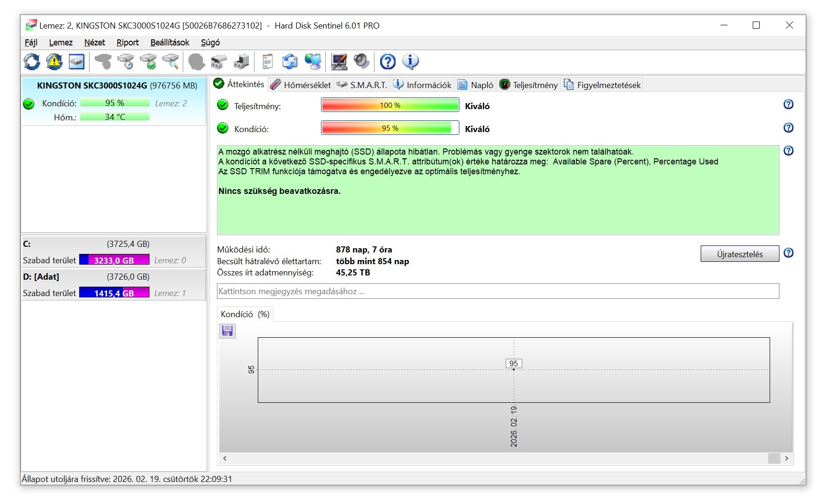The height and width of the screenshot is (504, 831).
Task: Click the yellow warning triangle toolbar icon
Action: pos(54,61)
